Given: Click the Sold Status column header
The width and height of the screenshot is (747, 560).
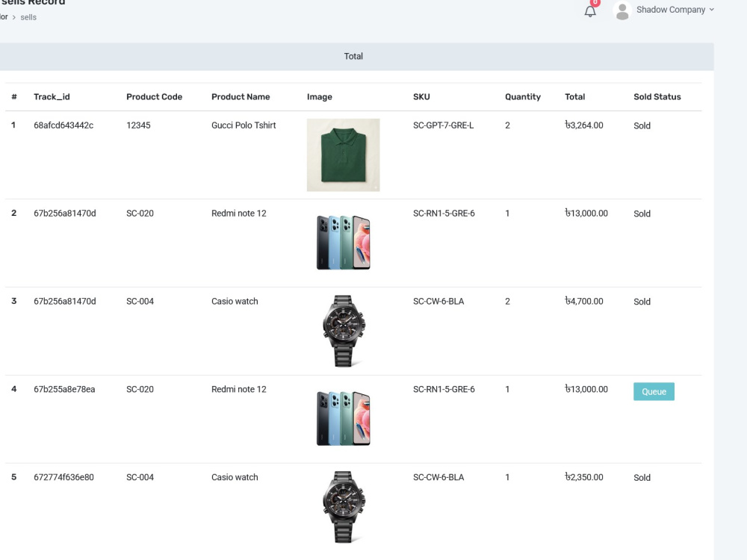Looking at the screenshot, I should [x=657, y=96].
